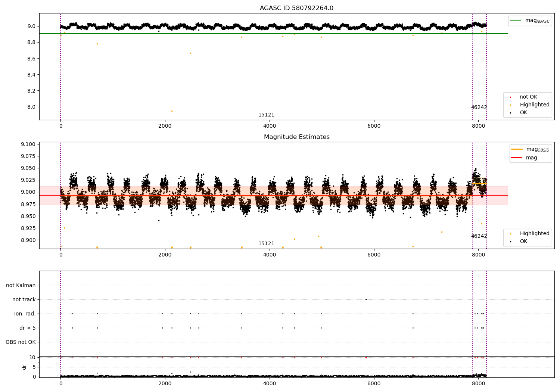Click the 10 tick on the dr axis
The height and width of the screenshot is (392, 560).
pyautogui.click(x=32, y=357)
